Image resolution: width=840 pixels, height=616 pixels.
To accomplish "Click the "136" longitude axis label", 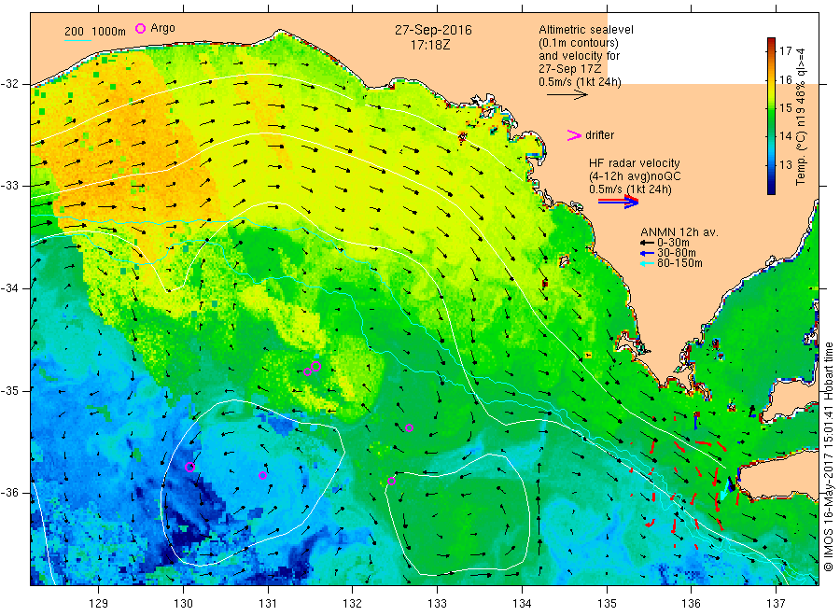I will tap(691, 604).
